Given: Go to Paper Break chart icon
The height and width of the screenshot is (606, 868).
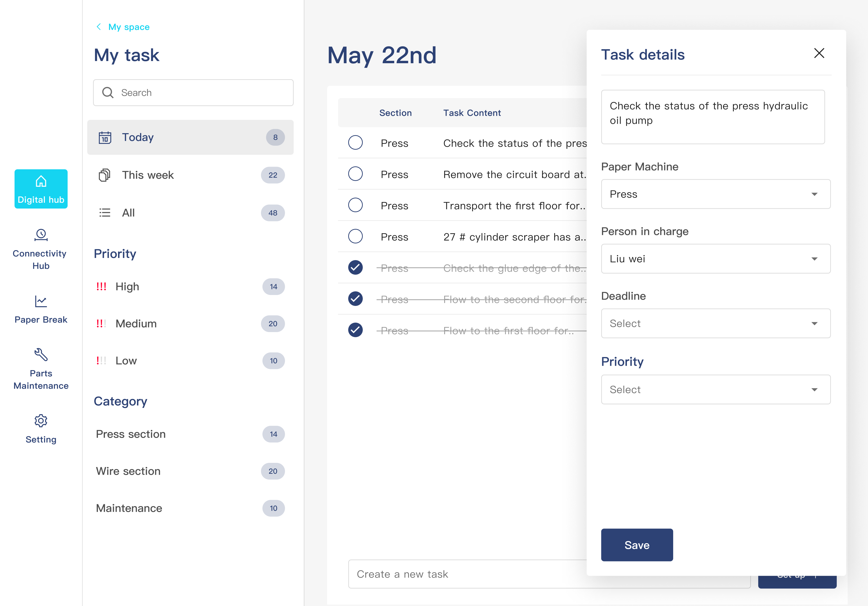Looking at the screenshot, I should 41,301.
